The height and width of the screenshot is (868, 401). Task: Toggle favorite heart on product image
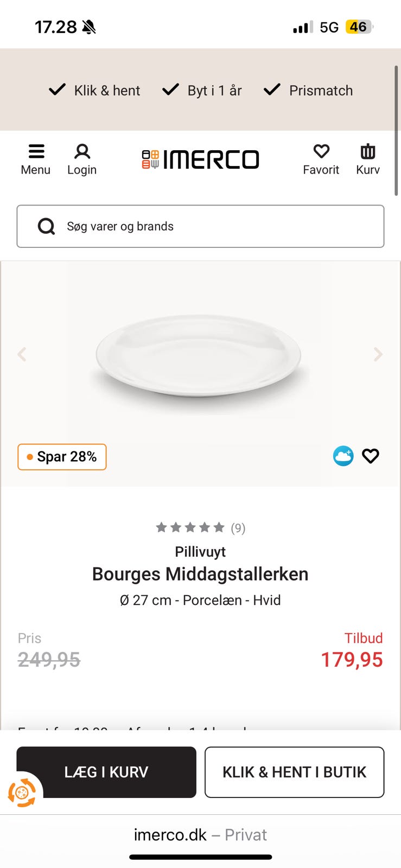pyautogui.click(x=371, y=456)
